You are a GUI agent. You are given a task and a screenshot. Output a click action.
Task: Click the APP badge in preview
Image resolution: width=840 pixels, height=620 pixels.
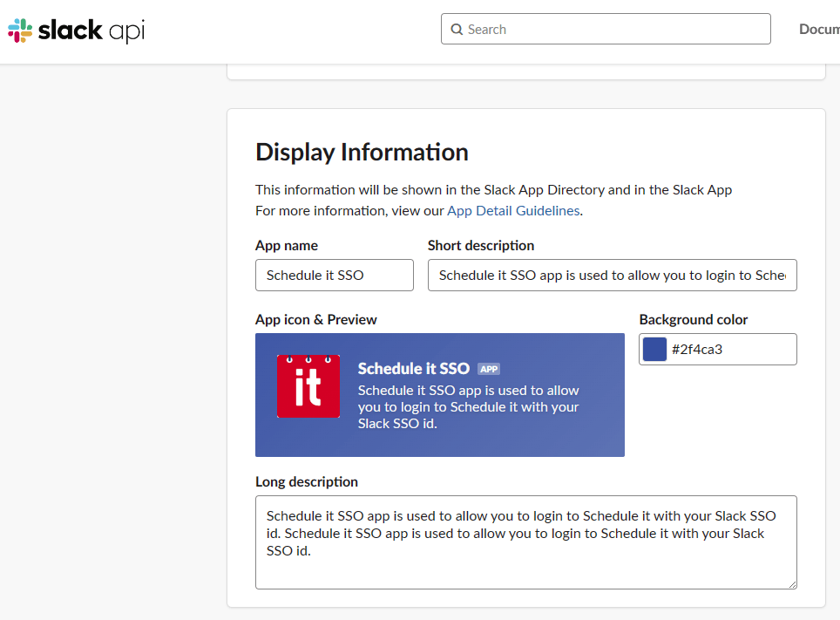[x=489, y=369]
